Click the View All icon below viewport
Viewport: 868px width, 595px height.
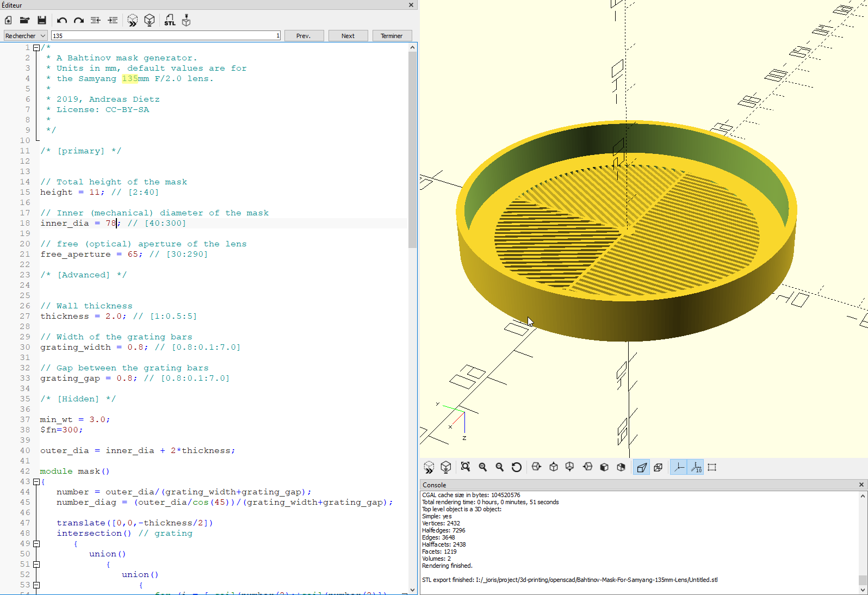pyautogui.click(x=466, y=467)
